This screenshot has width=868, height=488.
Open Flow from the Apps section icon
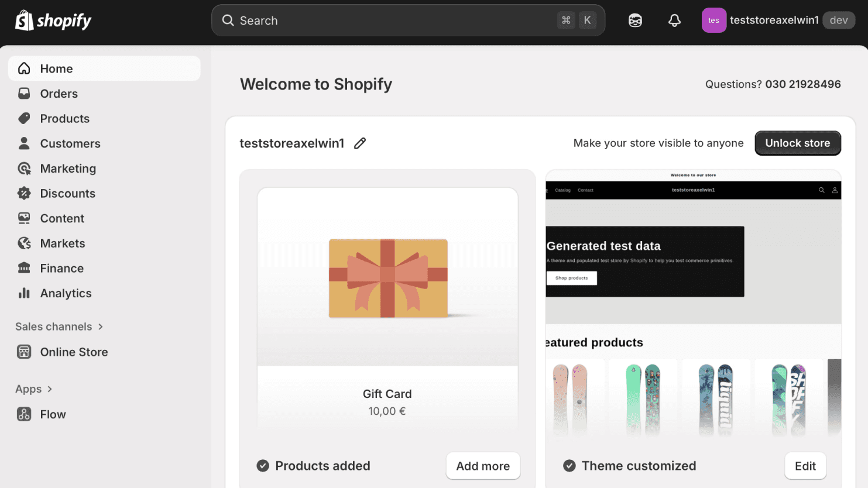(23, 414)
